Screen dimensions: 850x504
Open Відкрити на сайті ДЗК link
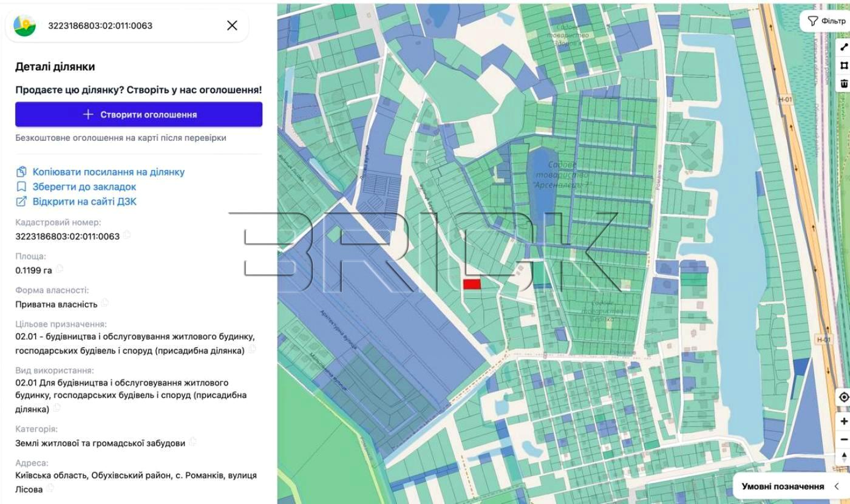pos(84,202)
